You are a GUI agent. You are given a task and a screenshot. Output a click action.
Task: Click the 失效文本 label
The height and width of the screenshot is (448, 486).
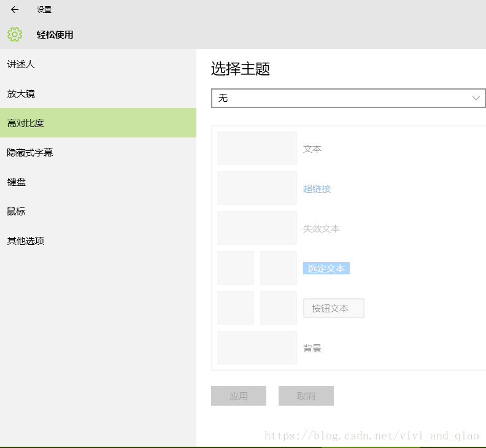tap(322, 229)
